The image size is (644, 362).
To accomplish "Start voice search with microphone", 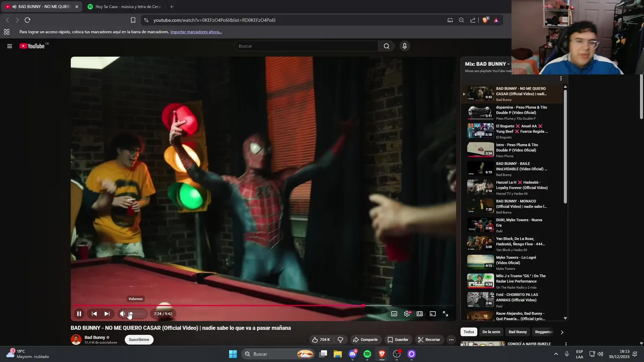I will click(x=405, y=46).
